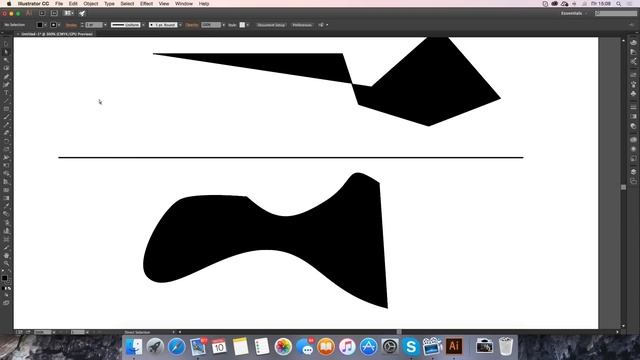
Task: Open the Symbols panel icon
Action: (x=633, y=94)
